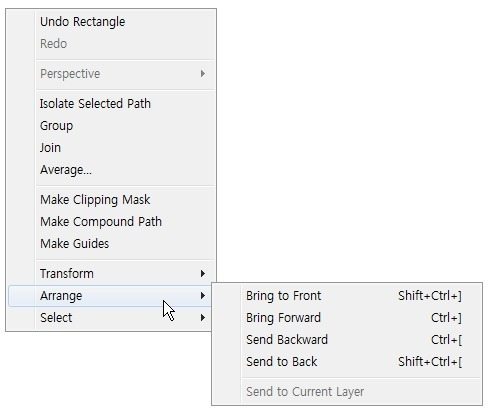The image size is (488, 412).
Task: Select Isolate Selected Path
Action: [111, 104]
